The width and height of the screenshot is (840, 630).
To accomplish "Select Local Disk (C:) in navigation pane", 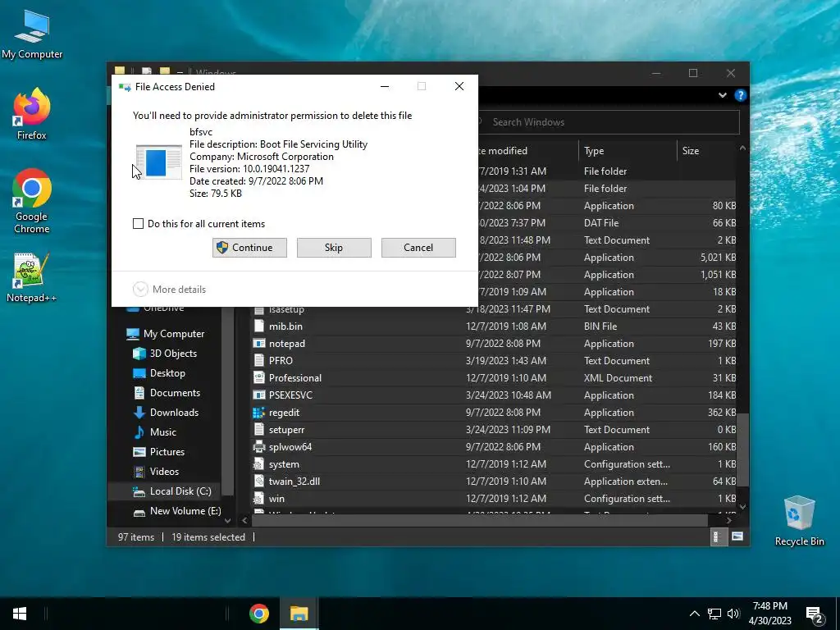I will click(x=172, y=491).
